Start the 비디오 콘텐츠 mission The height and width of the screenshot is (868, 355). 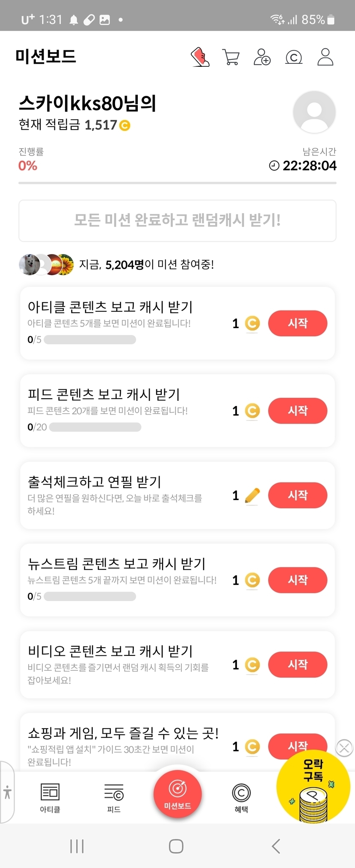click(x=298, y=664)
